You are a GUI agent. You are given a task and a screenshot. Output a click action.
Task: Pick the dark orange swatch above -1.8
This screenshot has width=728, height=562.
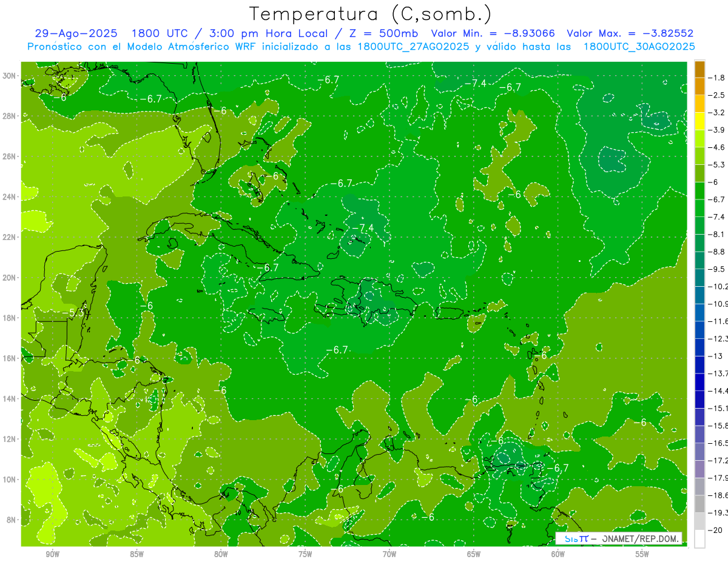click(x=699, y=70)
